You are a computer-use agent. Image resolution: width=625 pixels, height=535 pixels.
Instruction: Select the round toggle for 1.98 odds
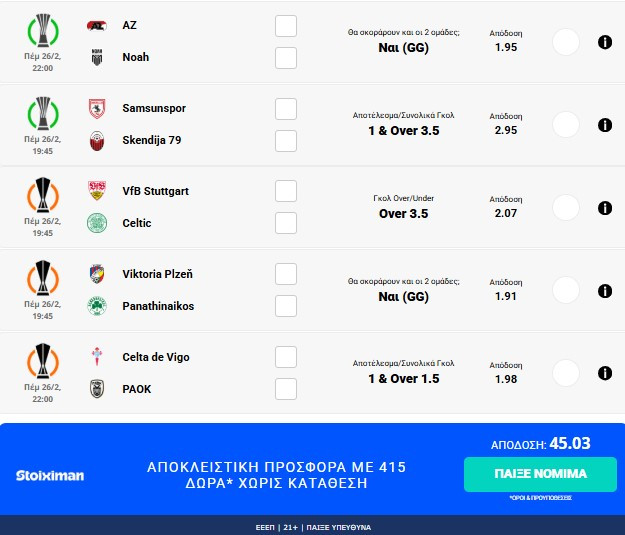(x=566, y=373)
